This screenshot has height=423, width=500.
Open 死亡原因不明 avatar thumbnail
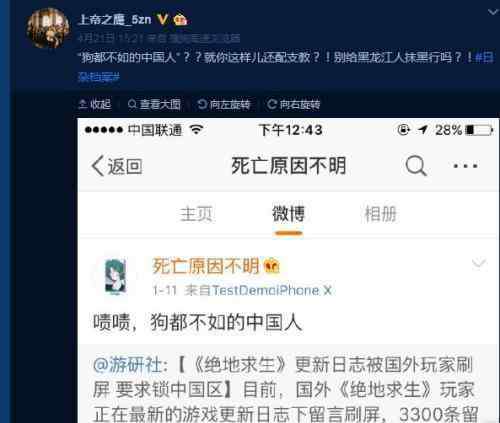click(115, 277)
